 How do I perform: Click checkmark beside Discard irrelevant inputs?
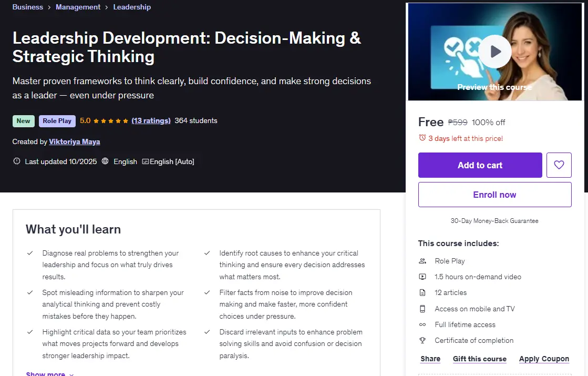click(207, 332)
